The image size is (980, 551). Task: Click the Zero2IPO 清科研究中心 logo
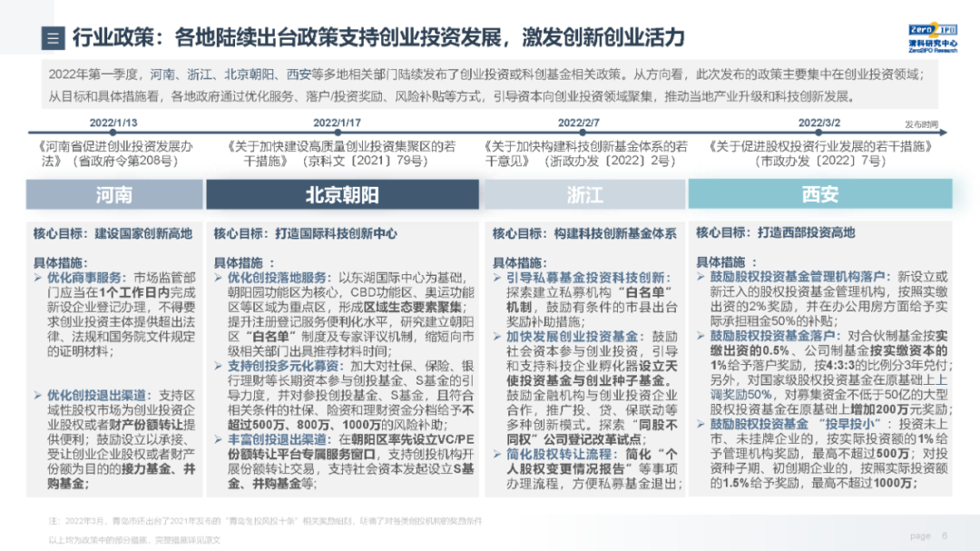[933, 37]
